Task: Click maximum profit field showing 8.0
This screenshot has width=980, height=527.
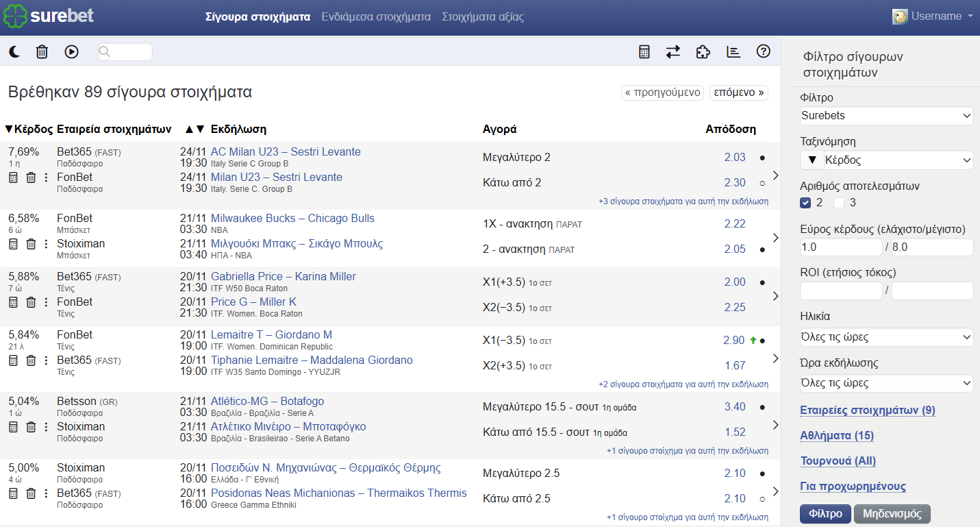Action: point(932,247)
